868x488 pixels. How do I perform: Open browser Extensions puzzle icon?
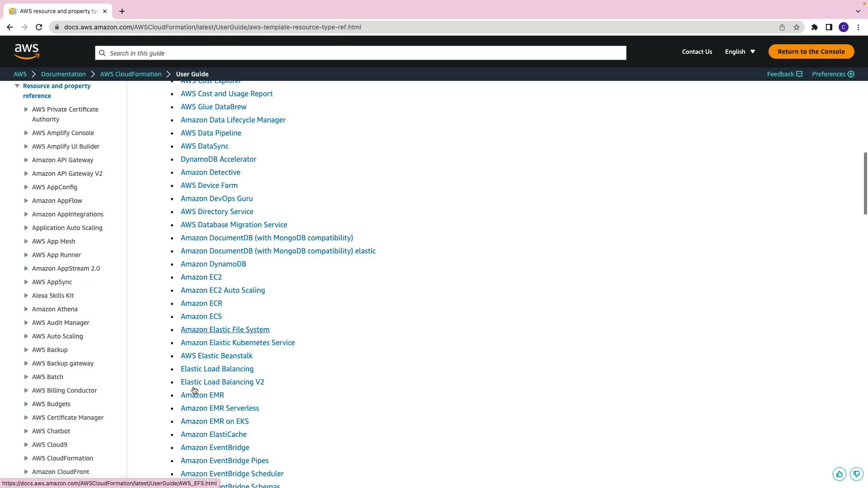point(814,27)
